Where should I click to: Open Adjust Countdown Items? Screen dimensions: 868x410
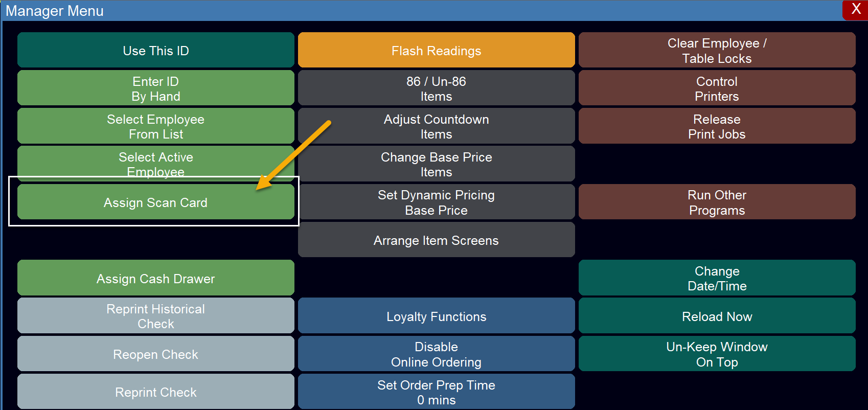(x=437, y=126)
